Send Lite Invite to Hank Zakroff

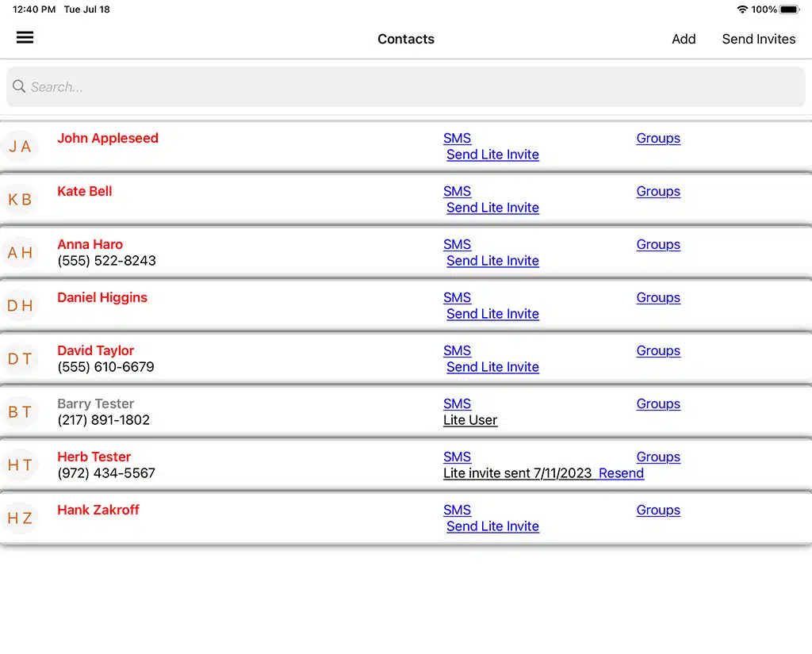(492, 526)
